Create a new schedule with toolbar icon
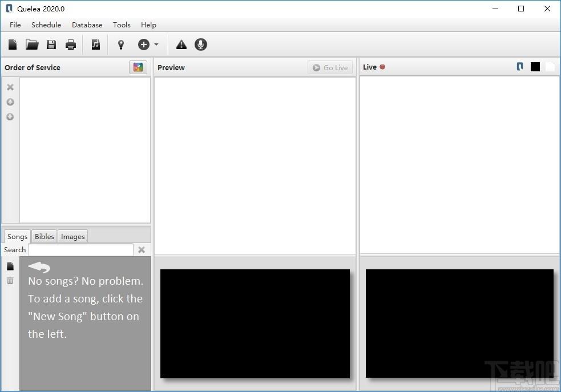The height and width of the screenshot is (392, 561). 13,45
